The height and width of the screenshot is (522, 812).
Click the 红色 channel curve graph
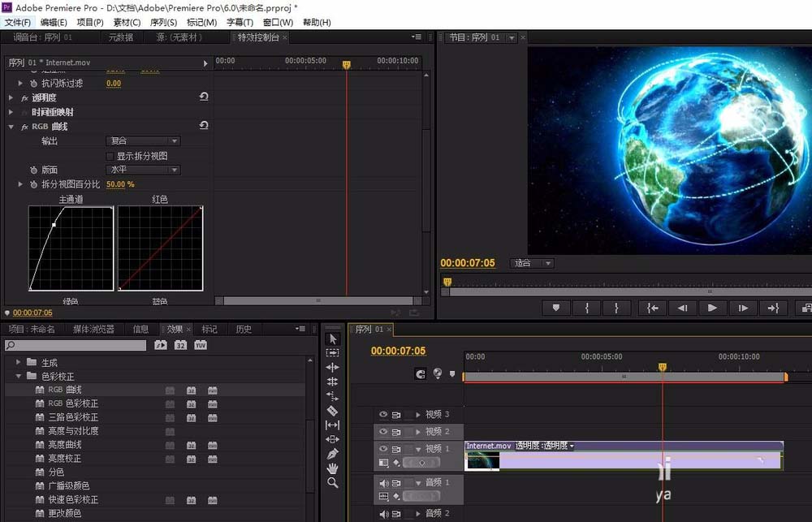[x=161, y=248]
